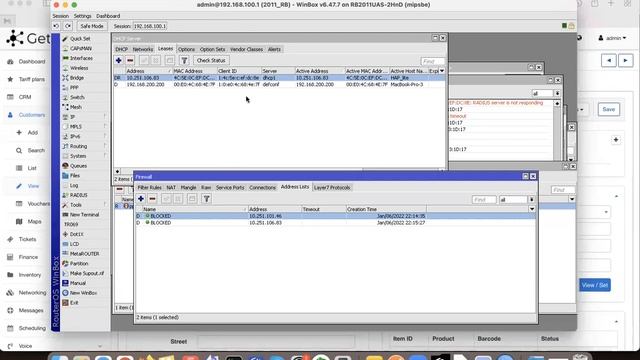The width and height of the screenshot is (640, 360).
Task: Add new DHCP lease with plus icon
Action: pyautogui.click(x=119, y=60)
